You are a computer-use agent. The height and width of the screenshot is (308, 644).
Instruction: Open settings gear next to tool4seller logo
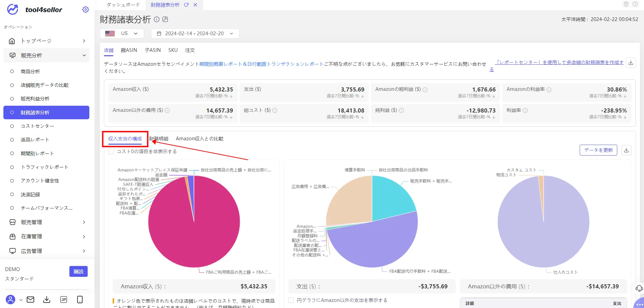click(x=86, y=9)
